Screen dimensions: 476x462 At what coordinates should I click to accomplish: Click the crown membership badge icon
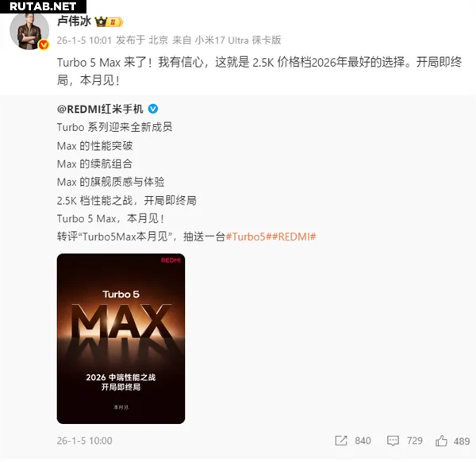tap(109, 22)
